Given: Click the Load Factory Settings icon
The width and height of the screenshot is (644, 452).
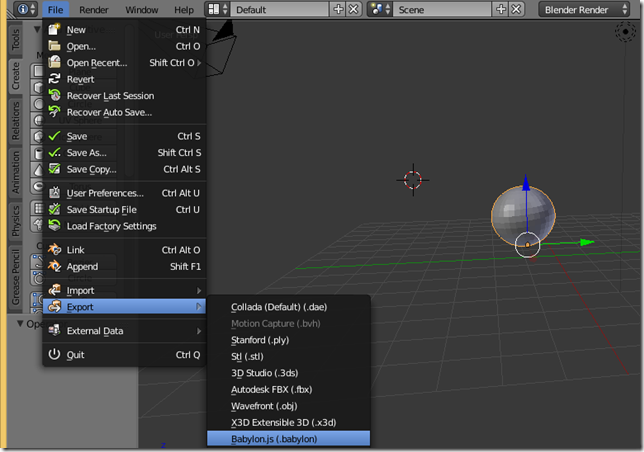Looking at the screenshot, I should click(x=54, y=225).
